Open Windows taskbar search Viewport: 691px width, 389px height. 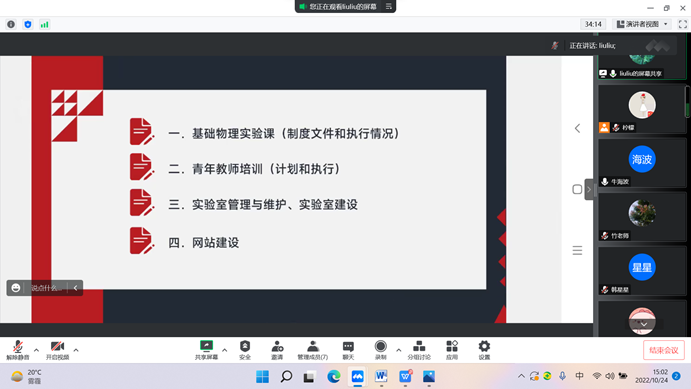click(286, 377)
